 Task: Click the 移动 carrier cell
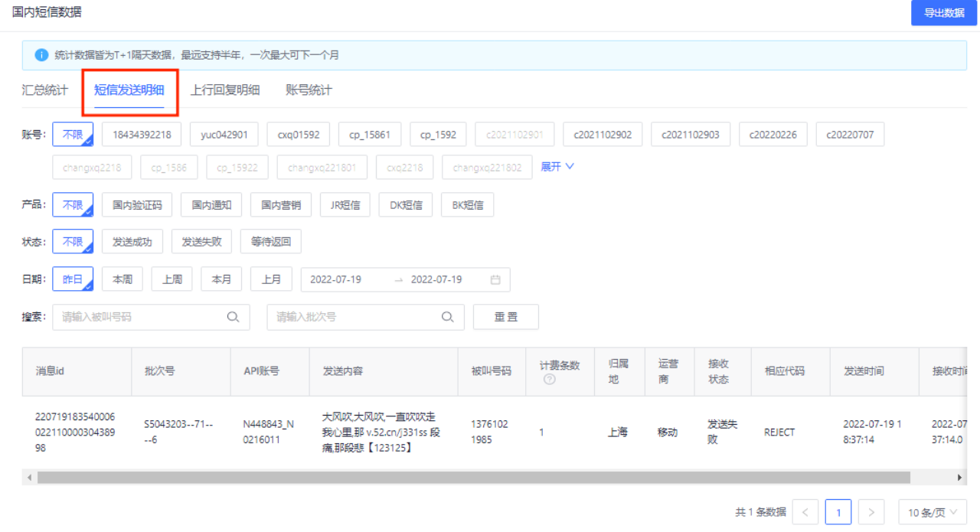(668, 432)
